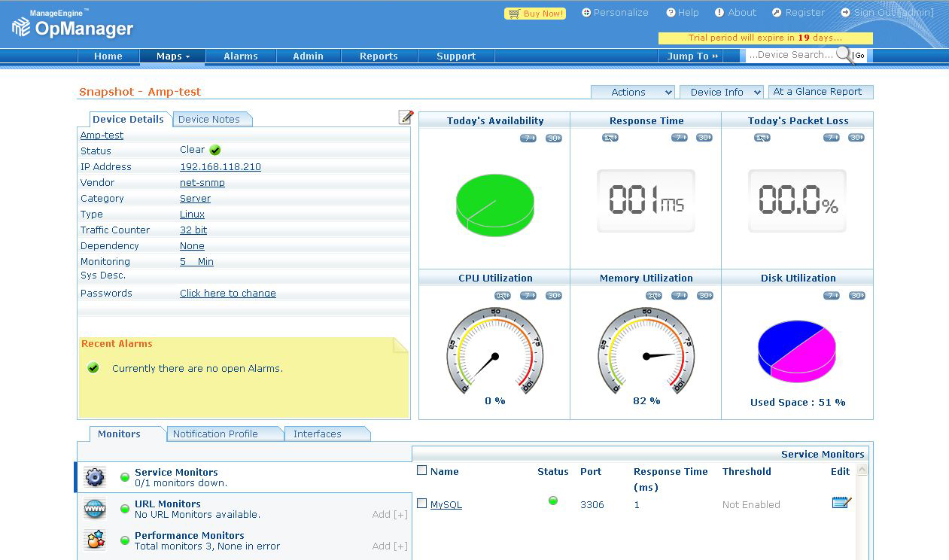Tick the checkbox next to MySQL
949x560 pixels.
422,504
